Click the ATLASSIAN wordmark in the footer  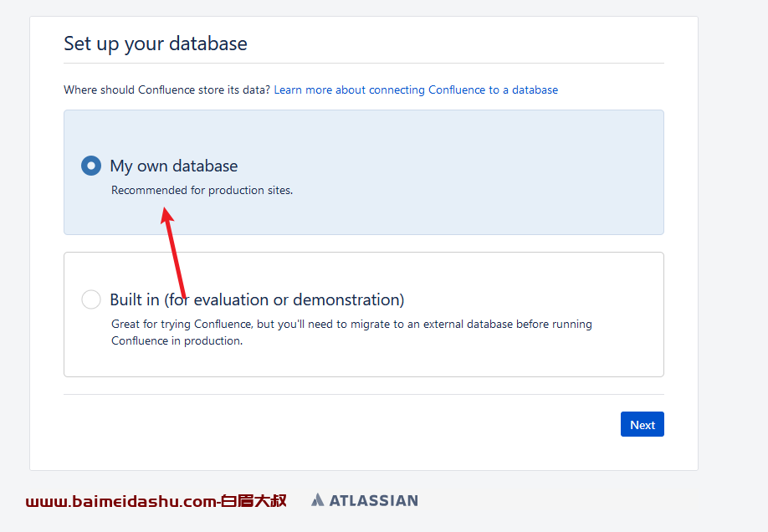pos(374,500)
